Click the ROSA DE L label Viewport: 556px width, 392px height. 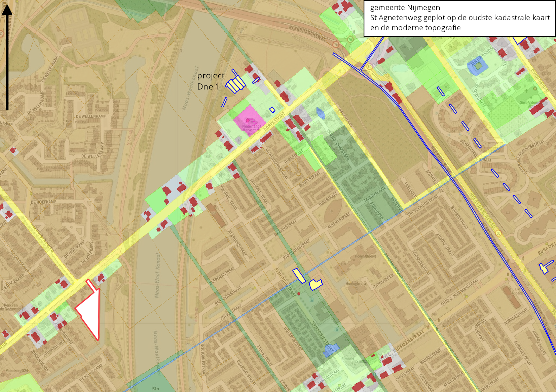pyautogui.click(x=547, y=248)
